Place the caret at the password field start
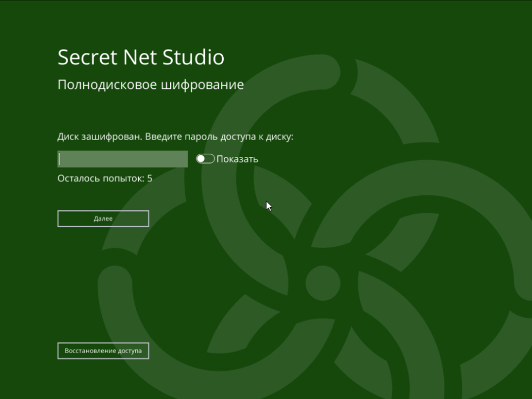The width and height of the screenshot is (532, 399). coord(60,159)
